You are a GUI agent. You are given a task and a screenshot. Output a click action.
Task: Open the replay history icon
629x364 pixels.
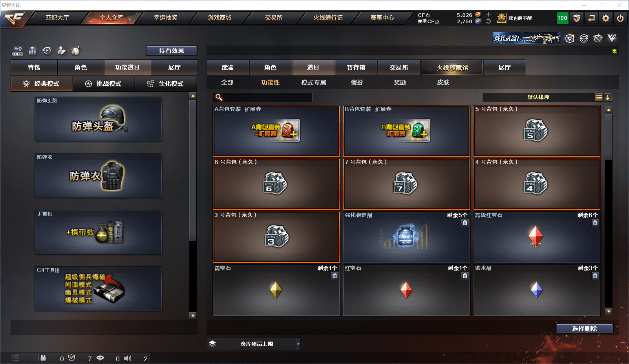click(x=47, y=50)
